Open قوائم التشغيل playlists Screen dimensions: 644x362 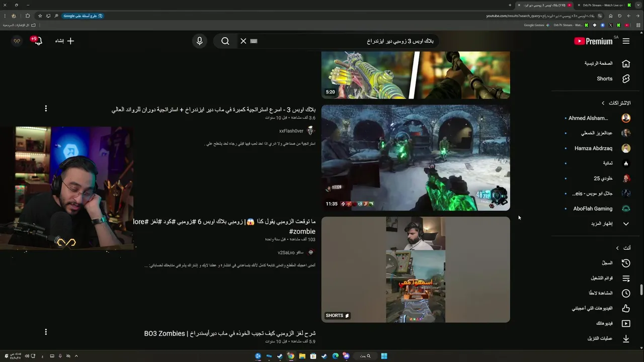tap(611, 278)
